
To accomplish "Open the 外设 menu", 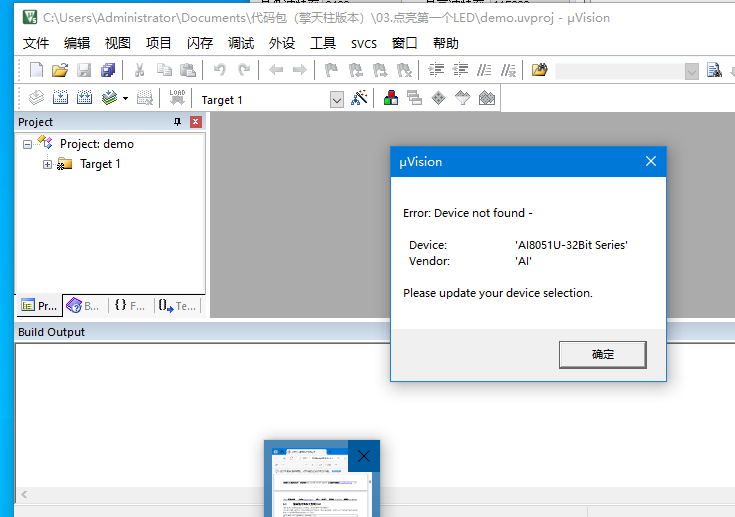I will (x=282, y=44).
